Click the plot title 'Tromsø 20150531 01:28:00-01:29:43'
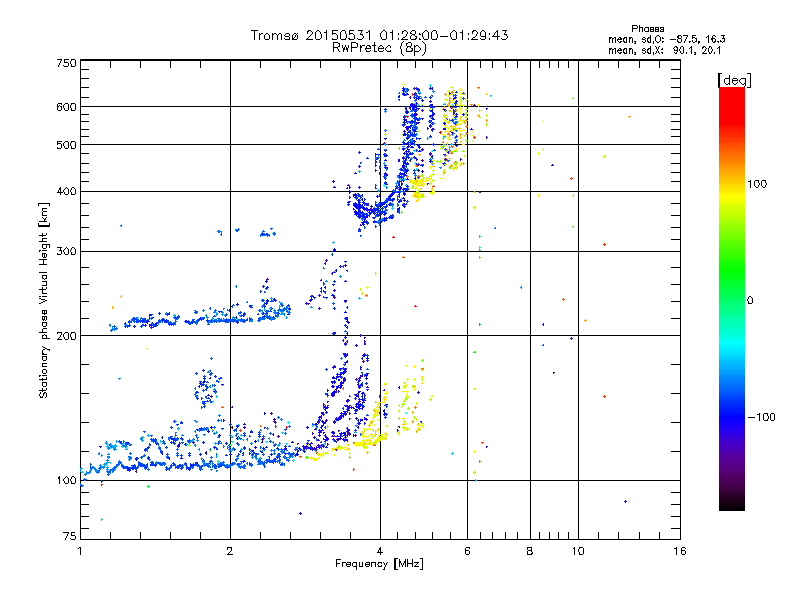The image size is (800, 600). click(379, 35)
